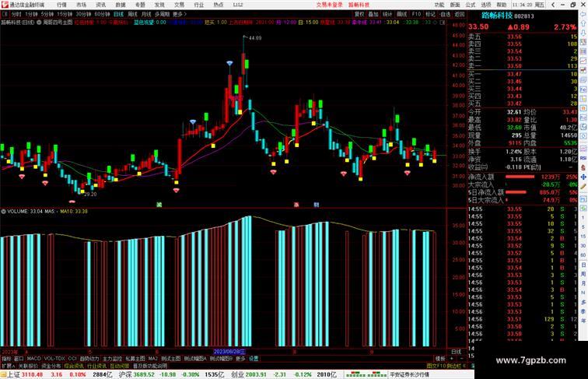The width and height of the screenshot is (588, 379).
Task: Click the trend line chart icon in right sidebar
Action: coord(583,61)
